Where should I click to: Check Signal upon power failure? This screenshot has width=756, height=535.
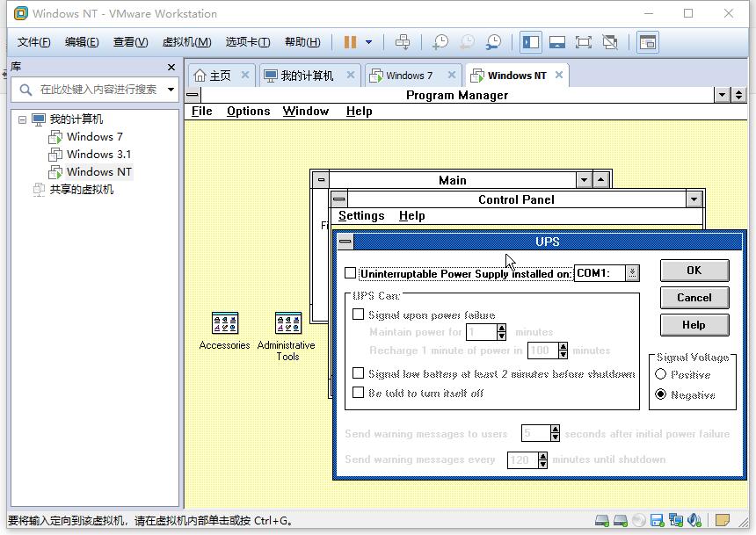[x=359, y=314]
